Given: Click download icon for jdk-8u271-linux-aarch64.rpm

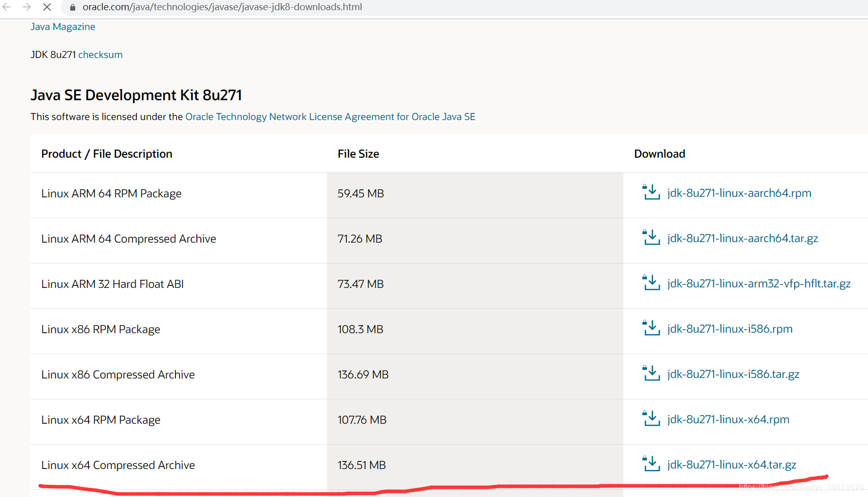Looking at the screenshot, I should 651,192.
